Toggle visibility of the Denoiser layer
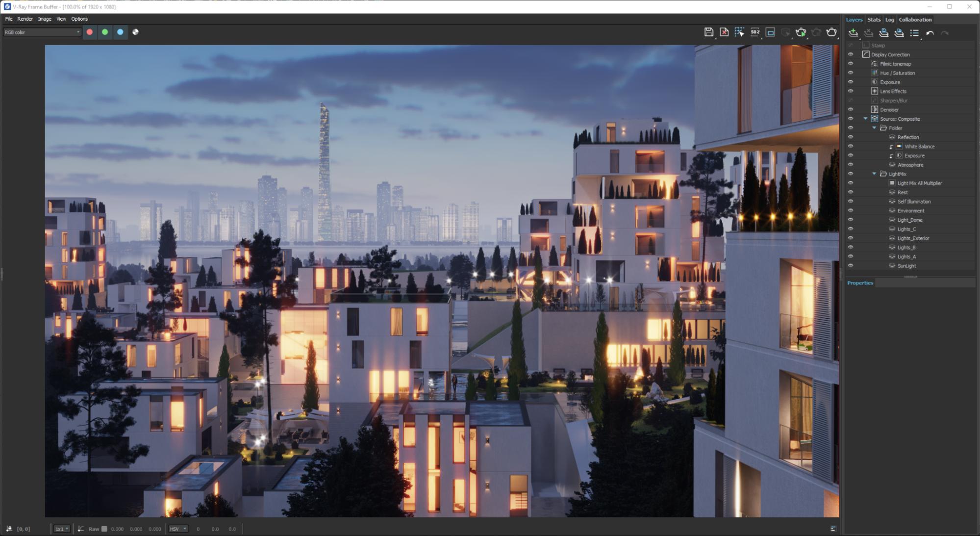The image size is (980, 536). (x=851, y=109)
